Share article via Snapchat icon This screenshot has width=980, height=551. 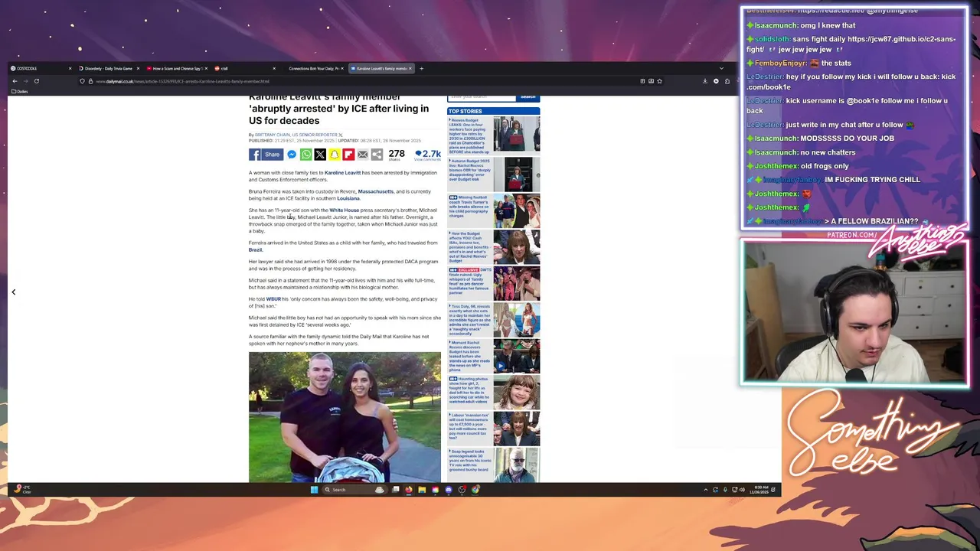[x=335, y=155]
